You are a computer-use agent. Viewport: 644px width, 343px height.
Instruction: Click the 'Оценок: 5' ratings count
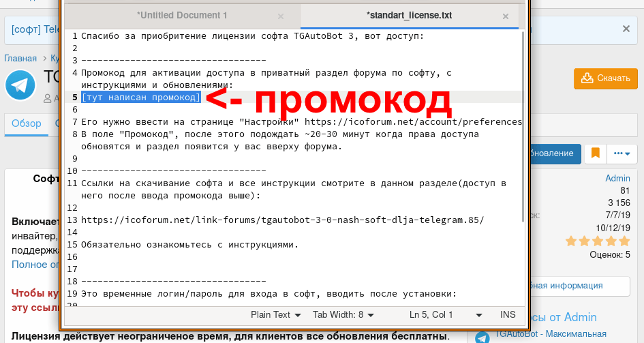click(x=609, y=254)
